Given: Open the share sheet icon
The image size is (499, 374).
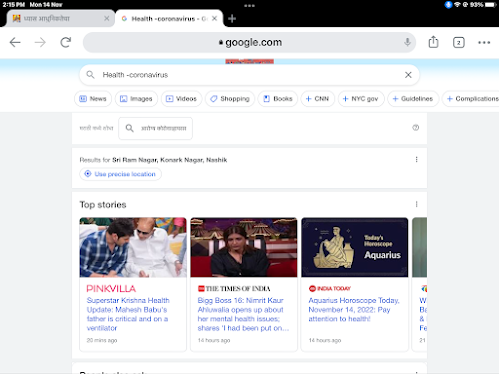Looking at the screenshot, I should tap(433, 42).
